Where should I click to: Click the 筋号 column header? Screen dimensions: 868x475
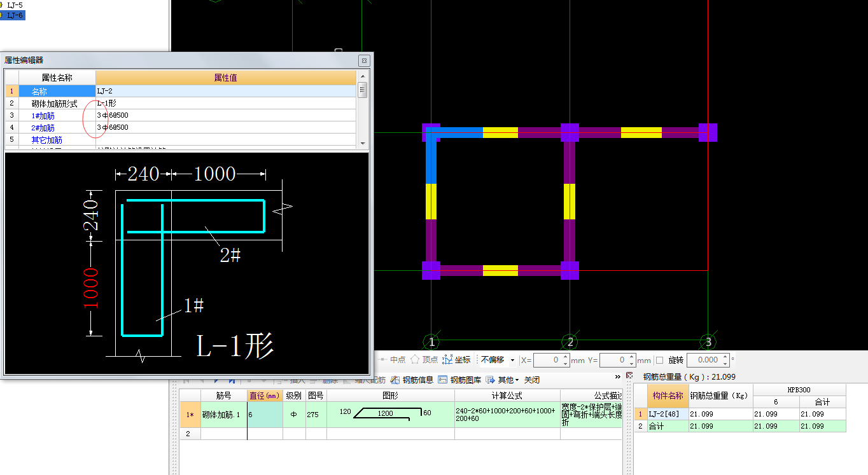[x=223, y=395]
